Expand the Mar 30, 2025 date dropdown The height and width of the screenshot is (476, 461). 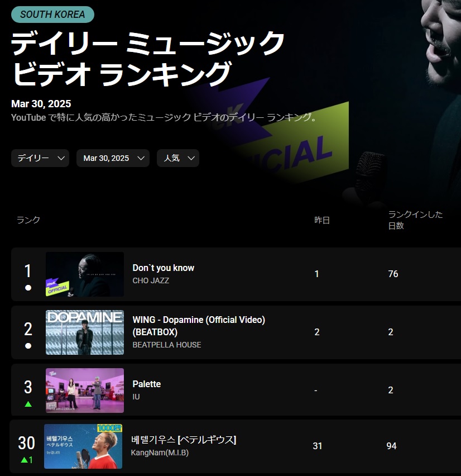[113, 158]
